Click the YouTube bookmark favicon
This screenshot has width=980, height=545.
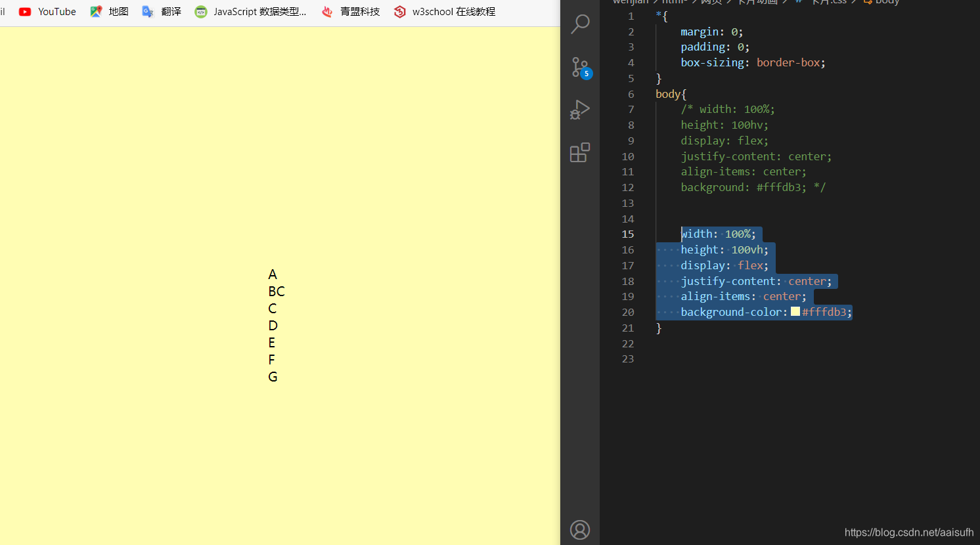[25, 12]
